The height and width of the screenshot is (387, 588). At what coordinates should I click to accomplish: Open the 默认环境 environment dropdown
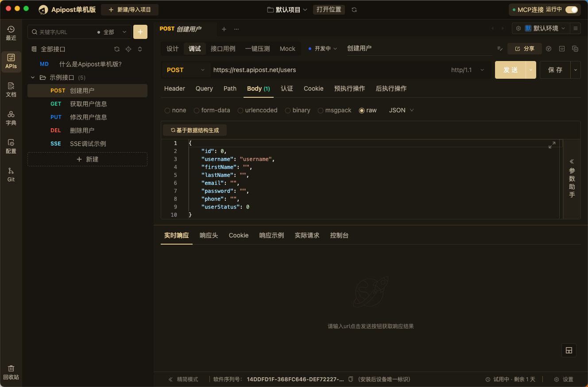pos(545,28)
